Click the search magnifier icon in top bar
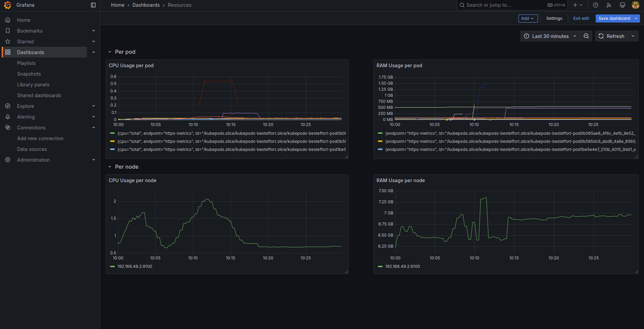 point(462,5)
